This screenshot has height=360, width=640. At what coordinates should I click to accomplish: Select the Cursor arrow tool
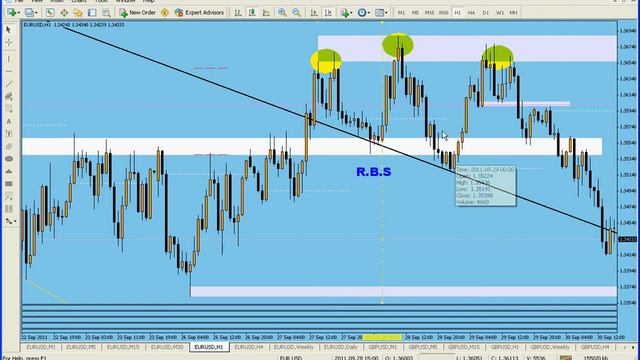(x=9, y=29)
